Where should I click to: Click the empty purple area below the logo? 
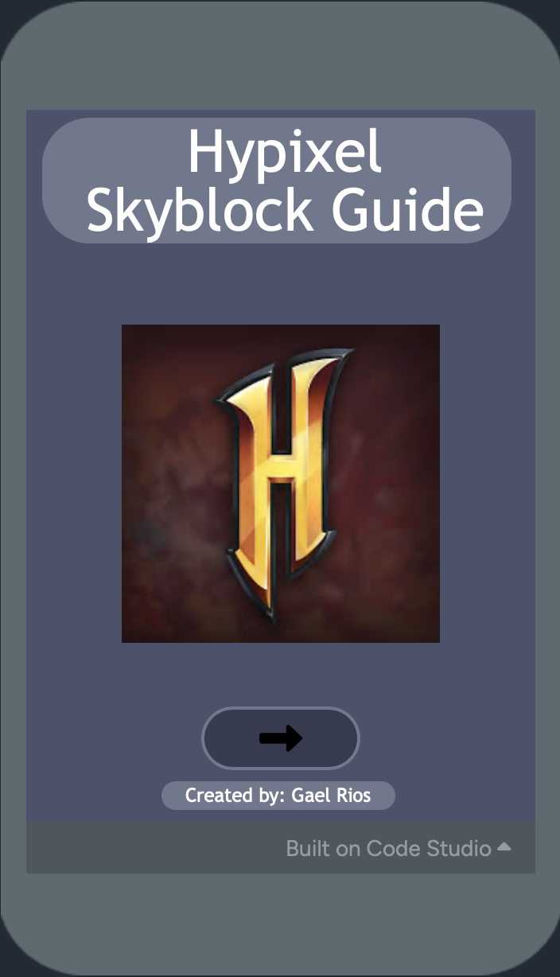[x=281, y=675]
